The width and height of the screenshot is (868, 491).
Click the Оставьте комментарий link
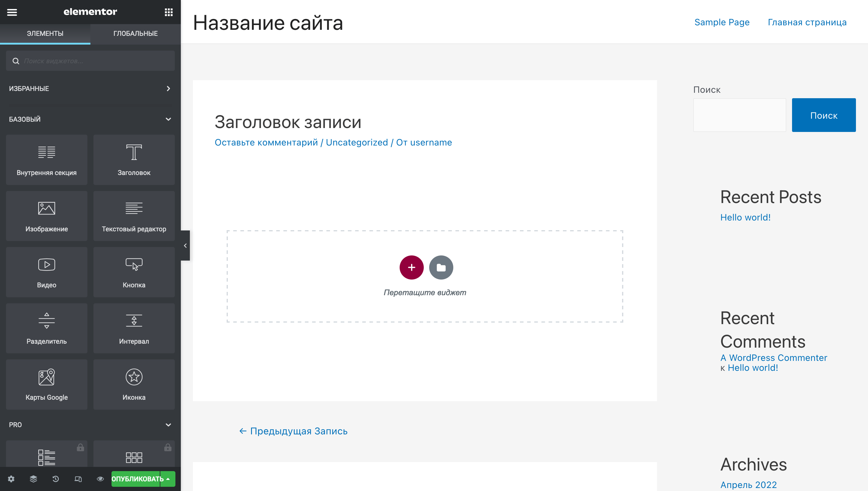[266, 143]
